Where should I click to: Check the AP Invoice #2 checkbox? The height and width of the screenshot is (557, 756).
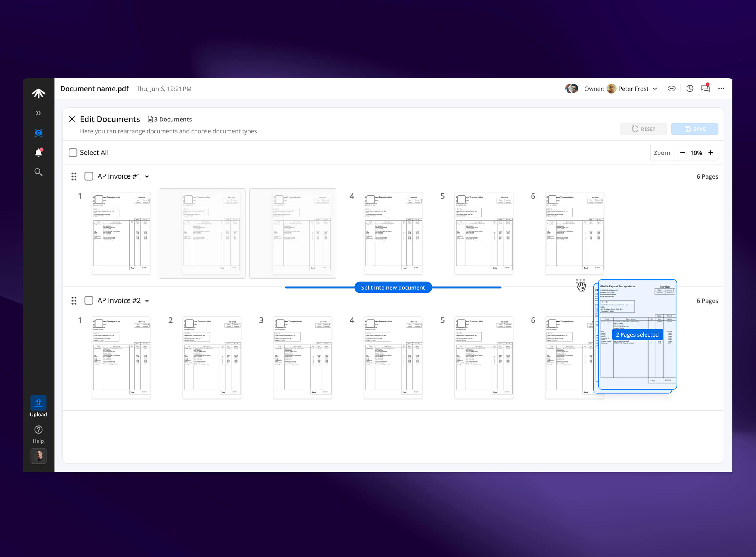[x=89, y=300]
